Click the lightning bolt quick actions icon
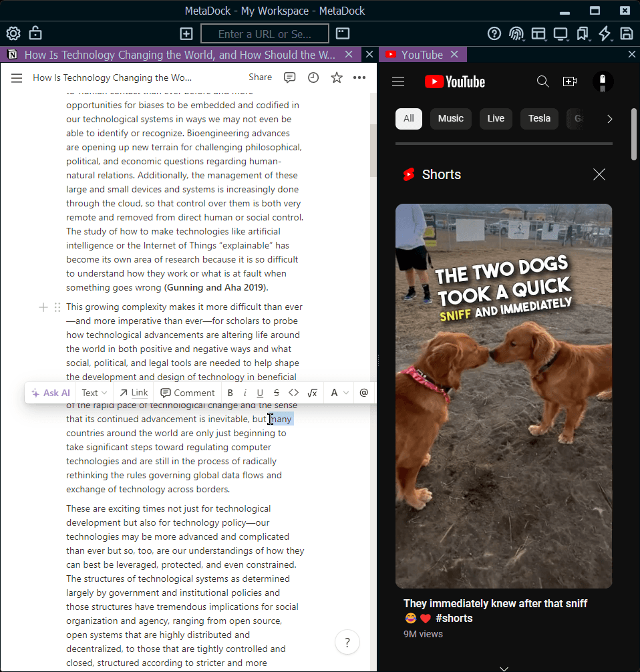 pyautogui.click(x=605, y=33)
